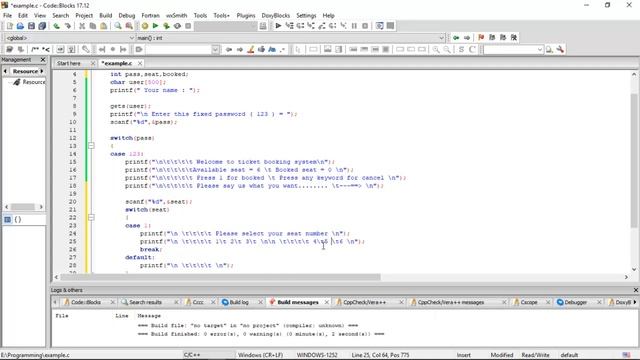Click the zoom in icon
This screenshot has height=360, width=640.
436,49
